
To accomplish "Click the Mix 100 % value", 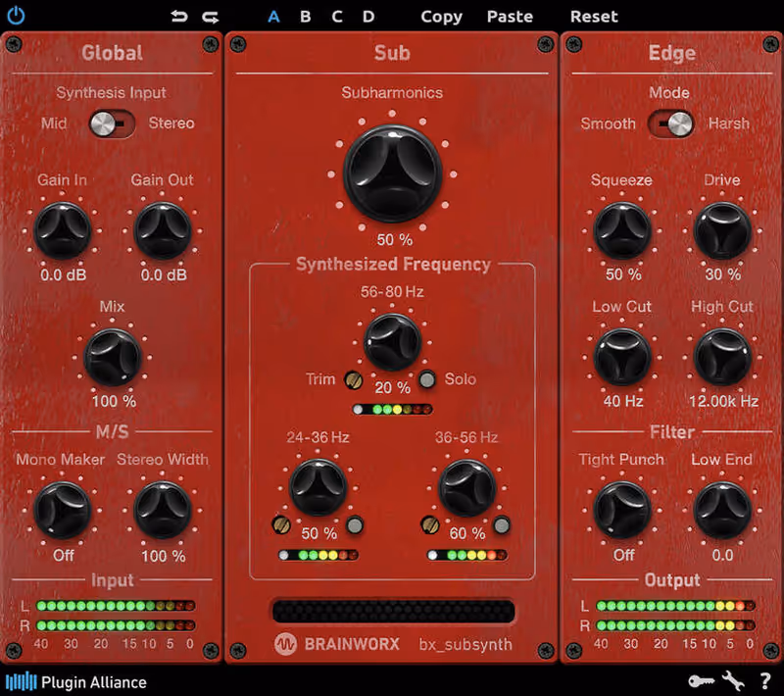I will tap(114, 401).
